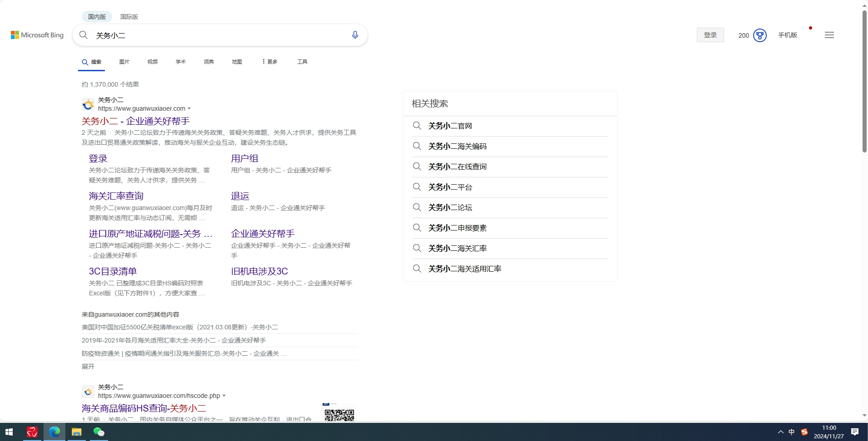Open the Sogou input method tray icon

(804, 432)
